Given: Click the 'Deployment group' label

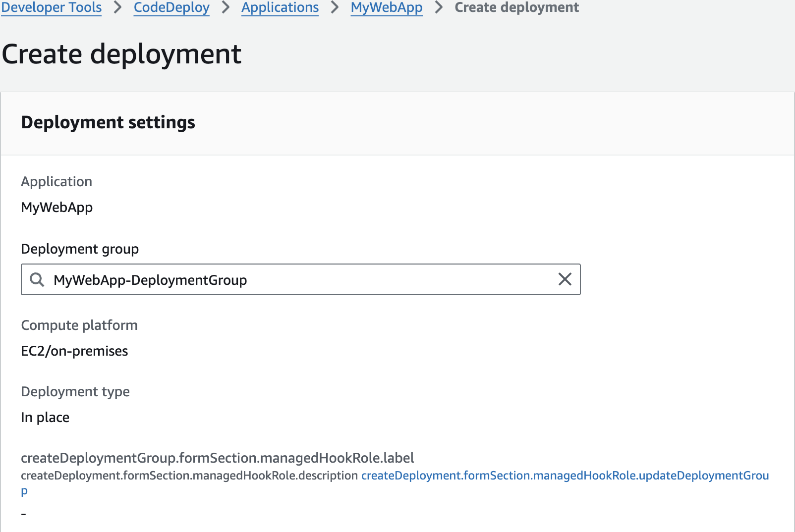Looking at the screenshot, I should (x=80, y=249).
